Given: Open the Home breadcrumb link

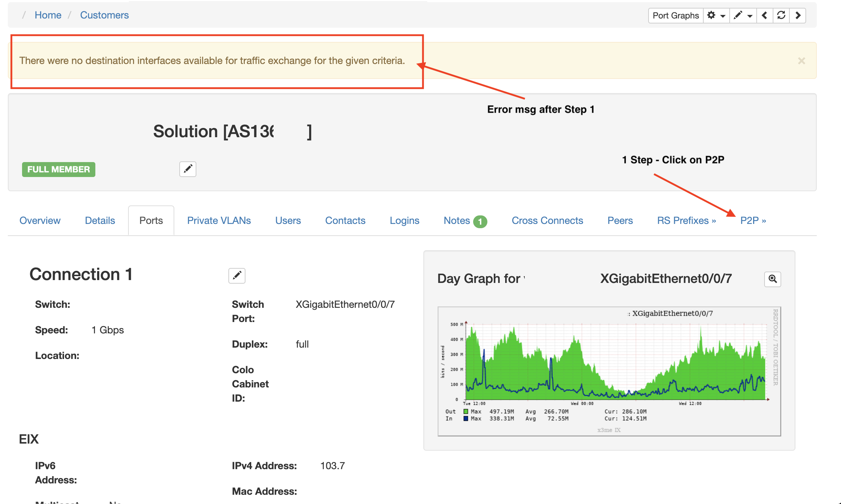Looking at the screenshot, I should coord(48,15).
